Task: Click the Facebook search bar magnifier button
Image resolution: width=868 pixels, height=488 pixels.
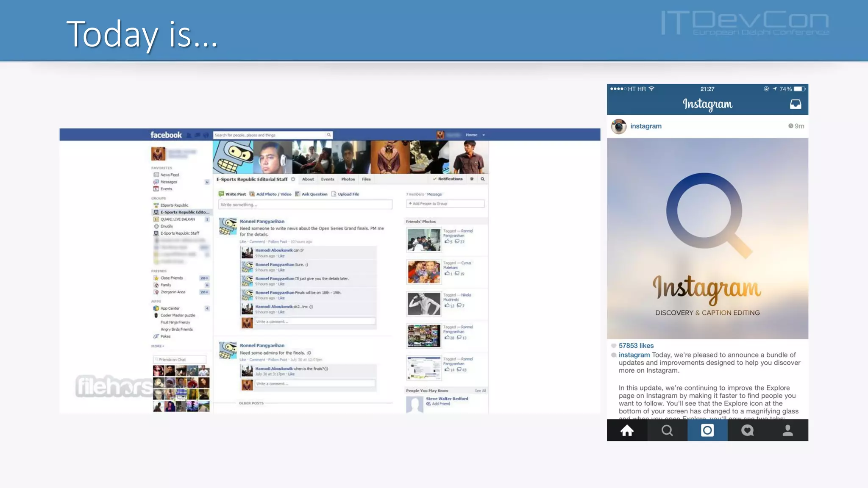Action: (x=328, y=135)
